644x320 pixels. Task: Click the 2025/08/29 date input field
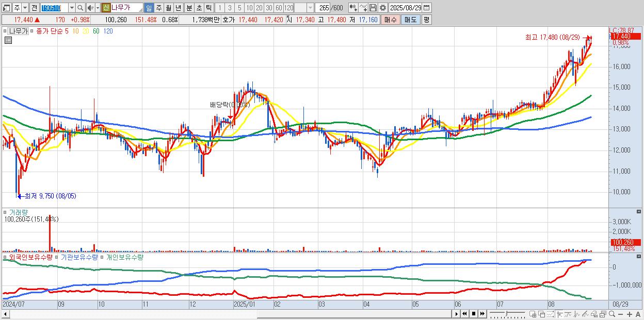point(406,8)
